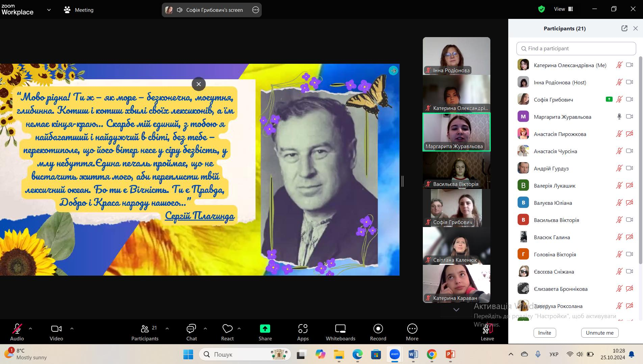The height and width of the screenshot is (364, 643).
Task: Open the Zoom Workplace dropdown chevron
Action: click(x=49, y=10)
